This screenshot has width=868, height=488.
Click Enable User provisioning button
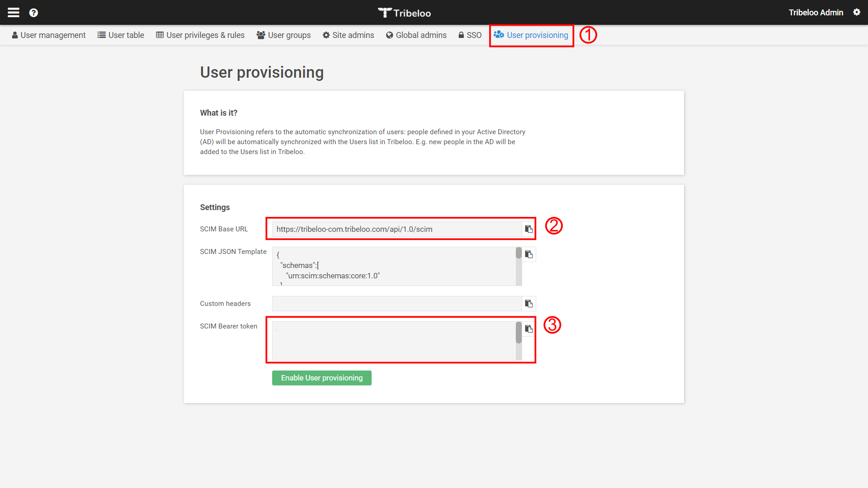click(x=321, y=378)
